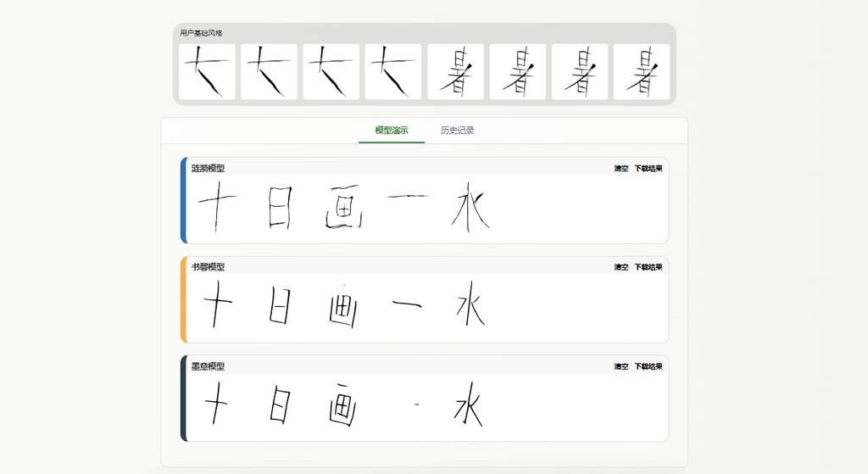Click the generated 画 in 连韵模型
The image size is (868, 474).
pos(344,207)
